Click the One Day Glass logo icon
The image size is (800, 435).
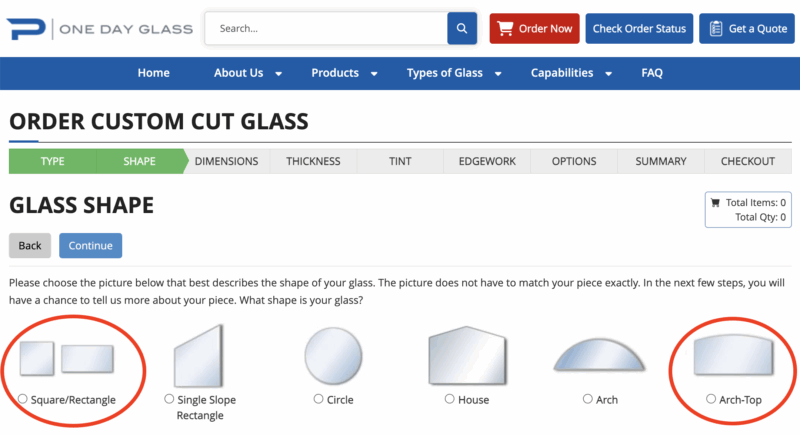[25, 29]
